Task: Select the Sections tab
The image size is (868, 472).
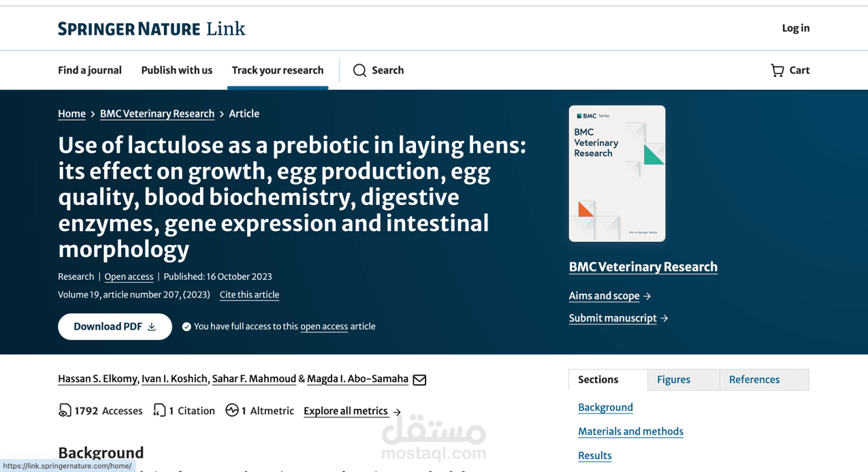Action: pyautogui.click(x=598, y=379)
